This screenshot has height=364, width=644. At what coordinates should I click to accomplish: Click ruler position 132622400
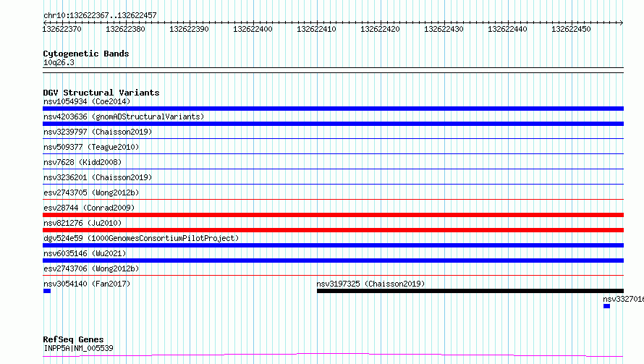click(x=253, y=29)
